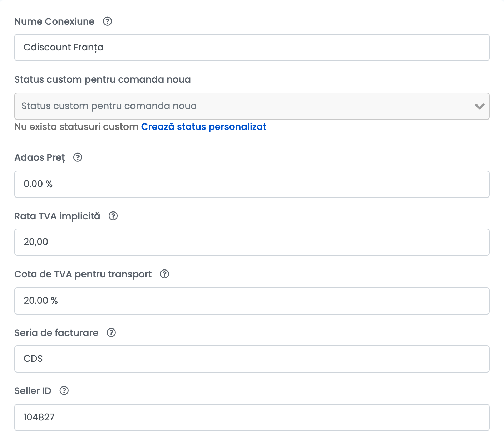Click the Status custom pentru comanda noua label
This screenshot has width=504, height=438.
pyautogui.click(x=103, y=79)
